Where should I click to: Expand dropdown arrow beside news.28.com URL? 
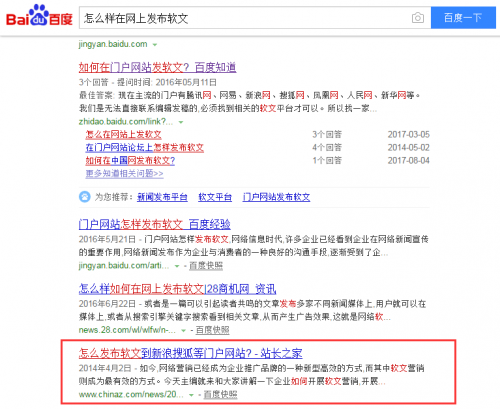(x=183, y=331)
